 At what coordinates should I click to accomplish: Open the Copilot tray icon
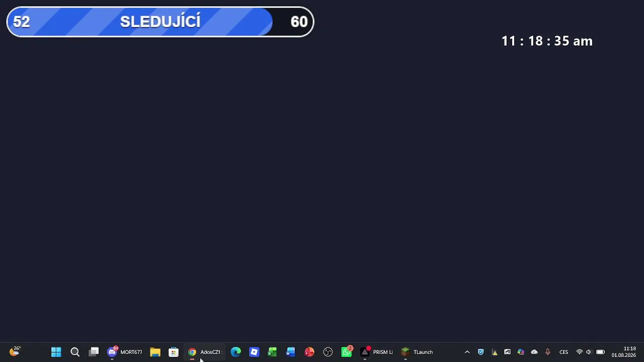pyautogui.click(x=521, y=352)
